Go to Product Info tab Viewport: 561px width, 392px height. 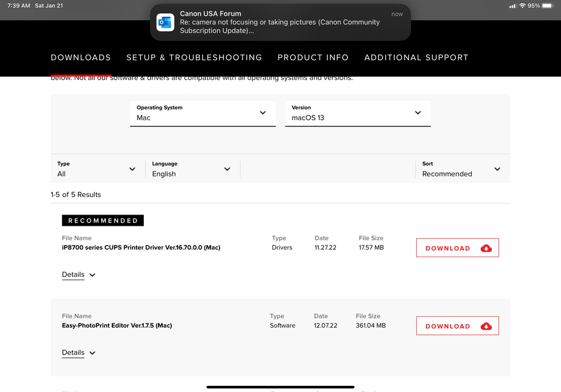click(313, 57)
